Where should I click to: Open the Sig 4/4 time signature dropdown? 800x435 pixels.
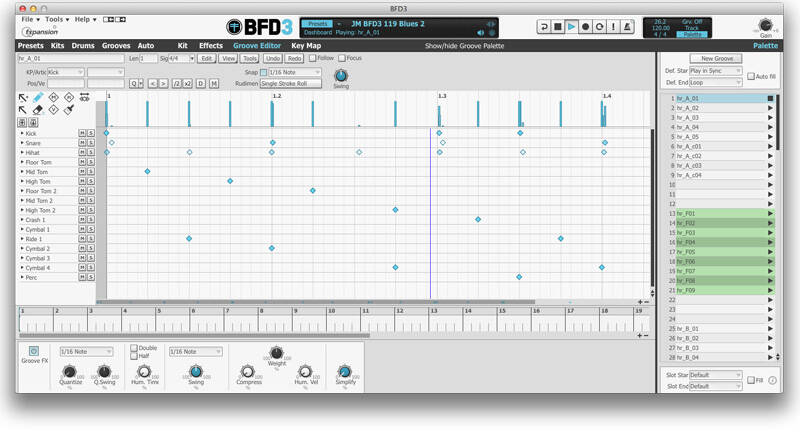click(182, 59)
